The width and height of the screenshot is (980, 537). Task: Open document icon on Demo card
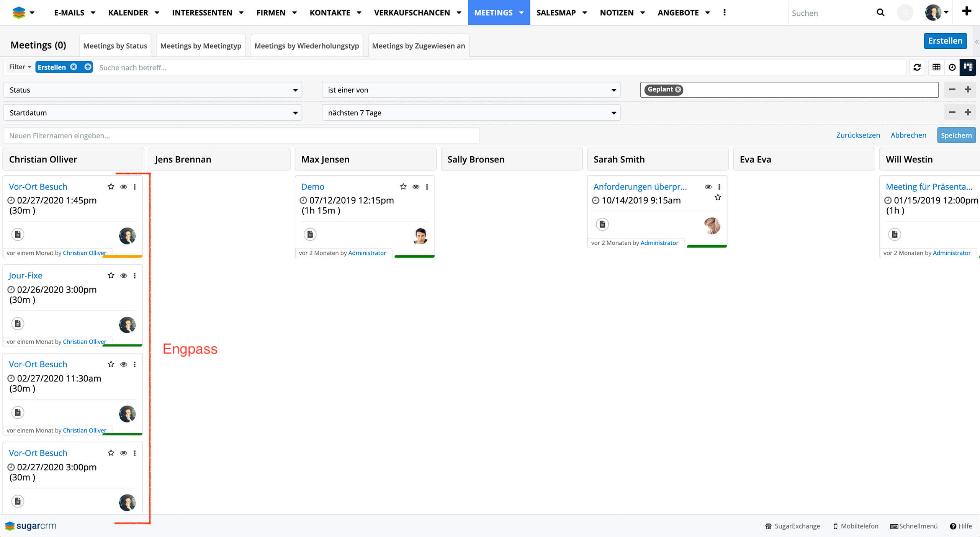310,234
